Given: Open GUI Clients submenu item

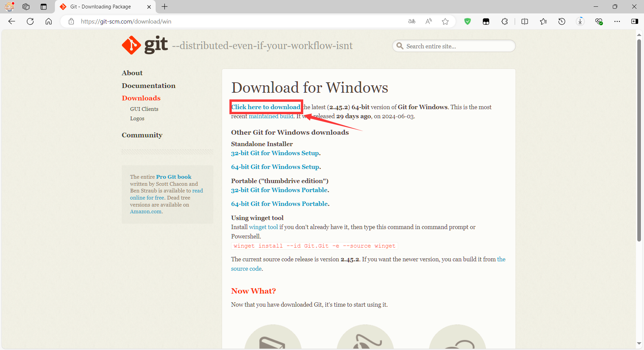Looking at the screenshot, I should click(144, 109).
